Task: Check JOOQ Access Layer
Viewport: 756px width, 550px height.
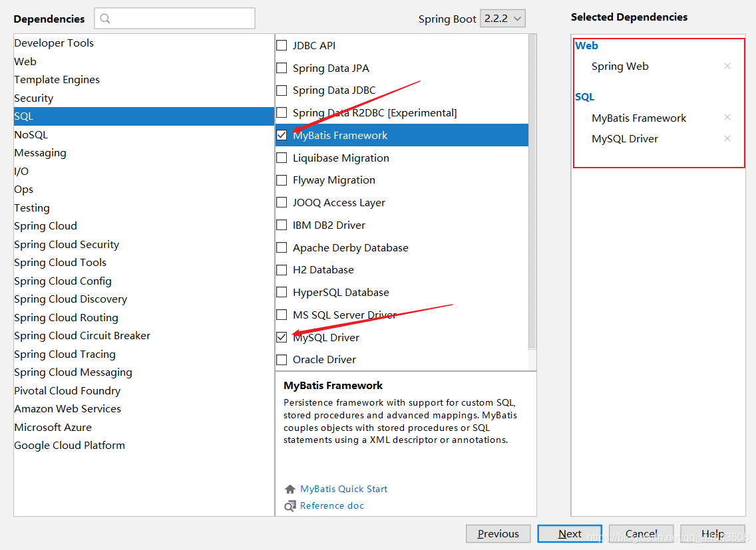Action: click(282, 202)
